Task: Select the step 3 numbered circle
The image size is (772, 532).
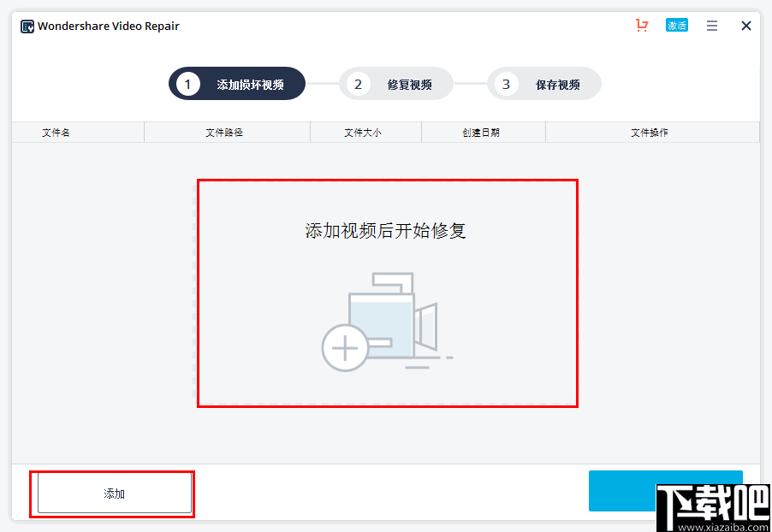Action: click(506, 83)
